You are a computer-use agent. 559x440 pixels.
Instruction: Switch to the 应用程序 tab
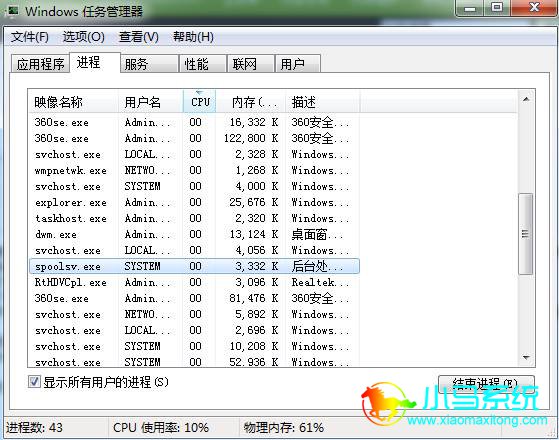40,64
